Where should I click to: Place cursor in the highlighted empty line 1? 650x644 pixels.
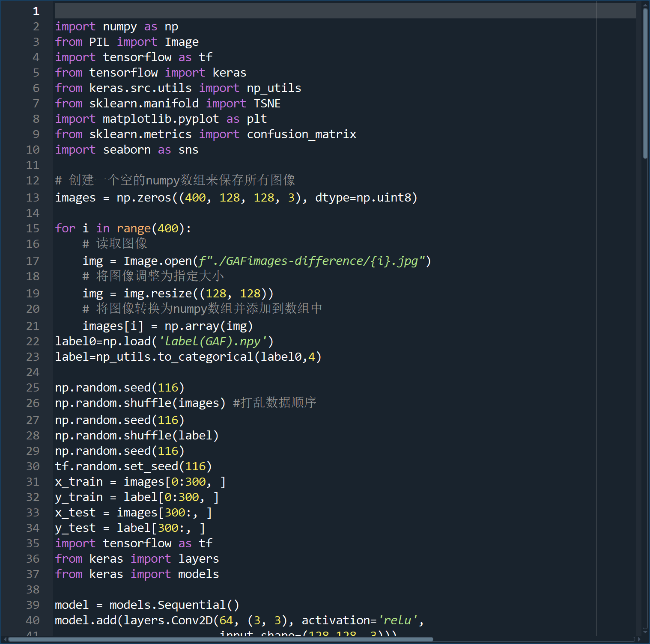(300, 11)
